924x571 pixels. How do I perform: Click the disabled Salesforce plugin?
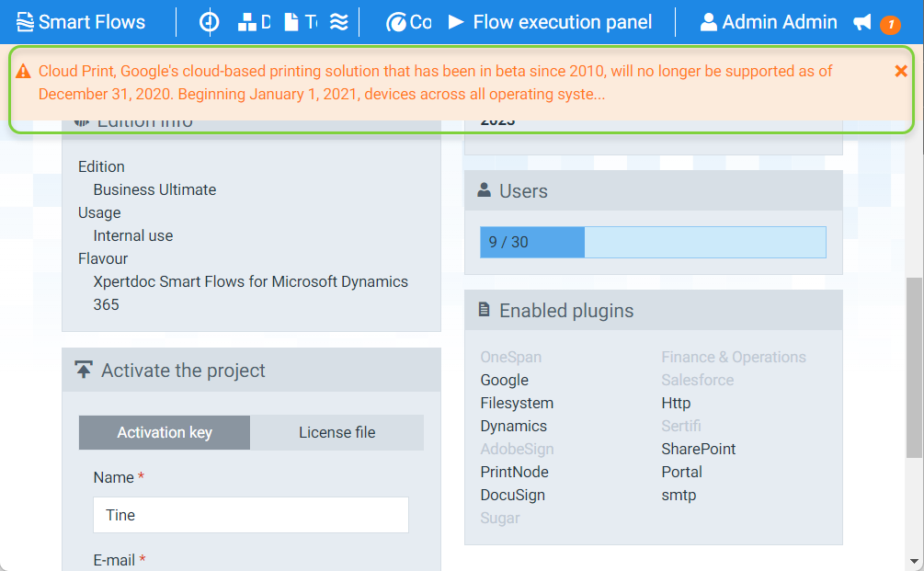[x=698, y=380]
